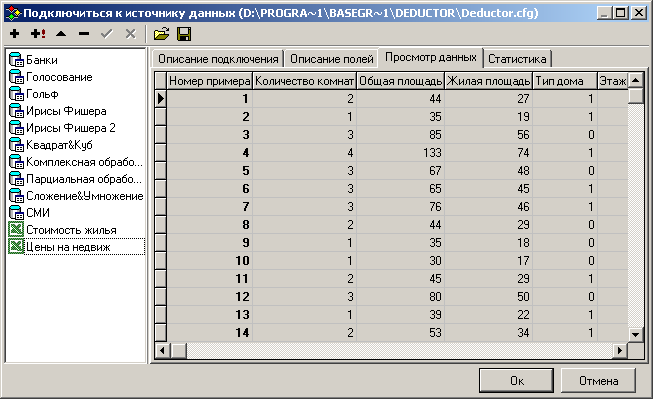This screenshot has width=653, height=399.
Task: Click the Жилая площадь cell with value 56
Action: tap(488, 135)
